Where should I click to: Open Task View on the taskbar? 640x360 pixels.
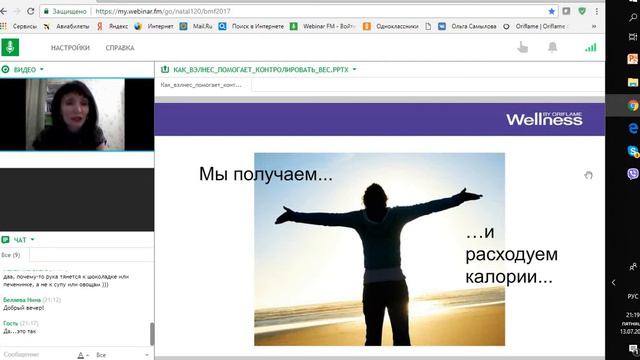point(633,37)
